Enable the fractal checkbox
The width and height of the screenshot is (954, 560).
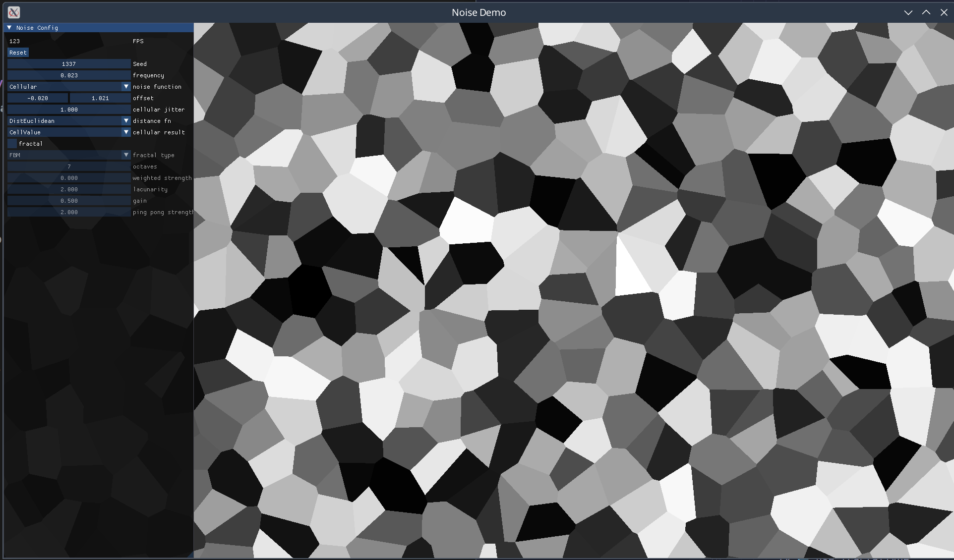(x=12, y=144)
